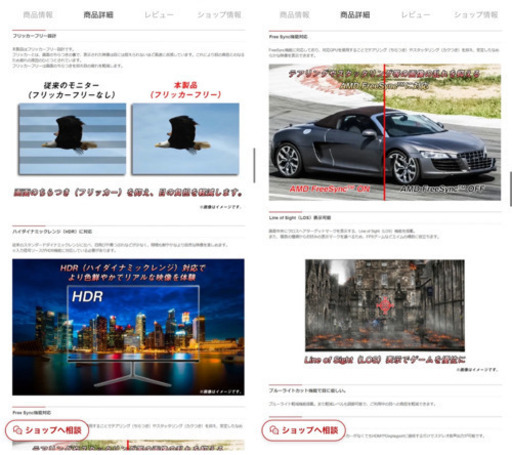Screen dimensions: 512x455
Task: Select the 商品詳細 tab in left panel
Action: click(98, 15)
